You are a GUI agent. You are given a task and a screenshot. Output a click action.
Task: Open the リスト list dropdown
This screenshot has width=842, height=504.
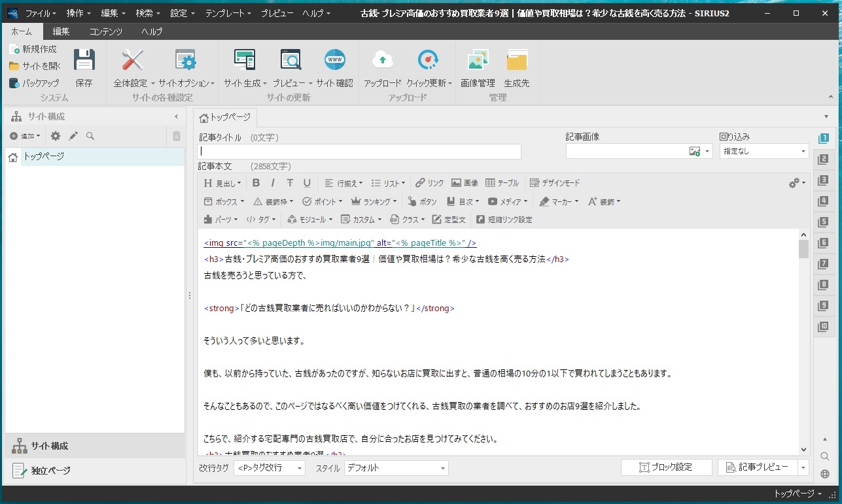[388, 183]
